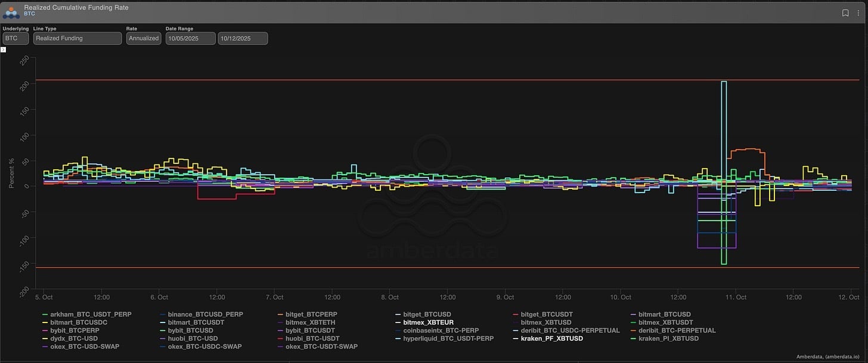Hide the deribit_BTC-PERPETUAL series
Screen dimensions: 868x363
pos(677,330)
